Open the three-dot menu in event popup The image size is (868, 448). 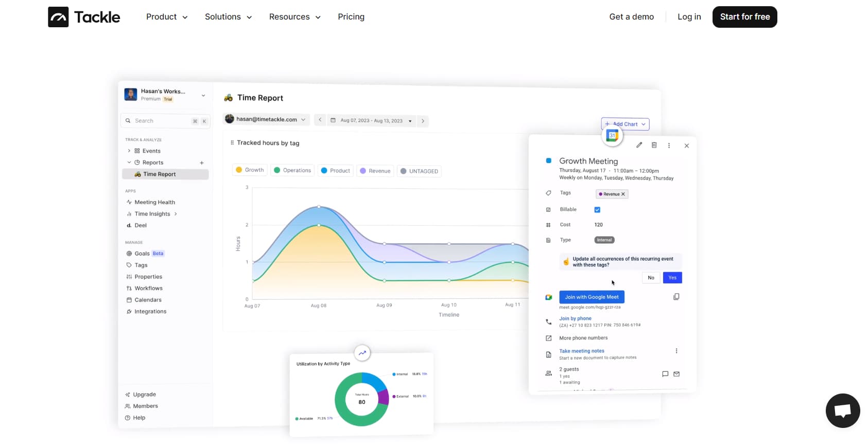click(x=669, y=146)
